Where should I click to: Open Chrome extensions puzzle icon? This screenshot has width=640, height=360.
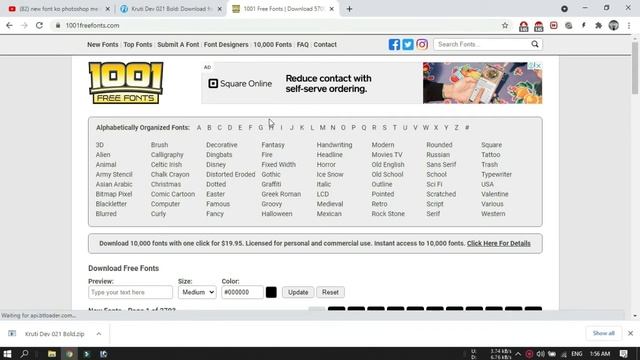(598, 25)
